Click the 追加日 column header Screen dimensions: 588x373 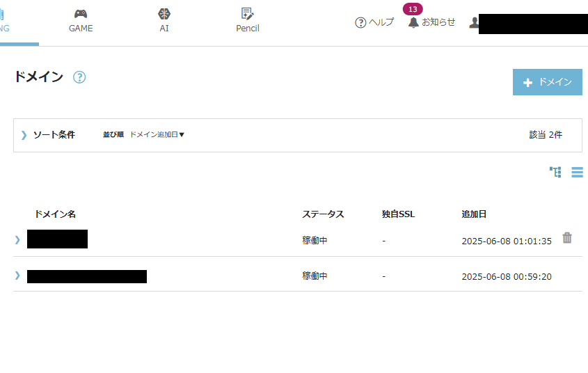474,214
